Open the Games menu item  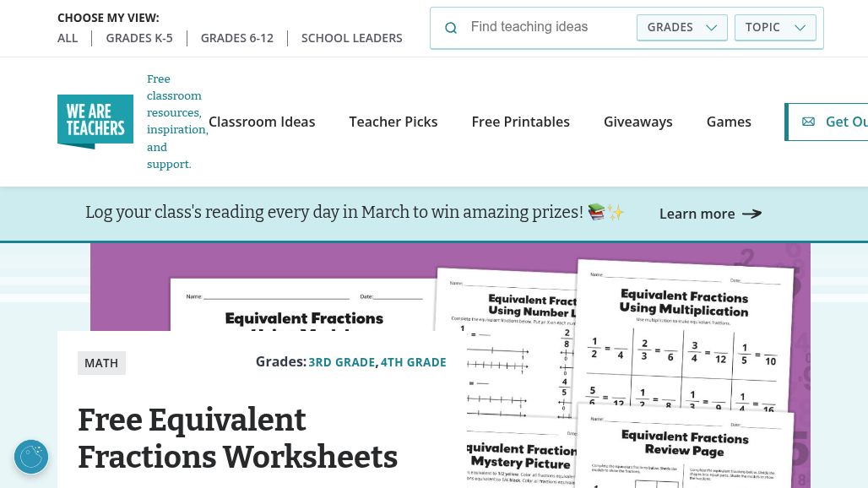(729, 122)
